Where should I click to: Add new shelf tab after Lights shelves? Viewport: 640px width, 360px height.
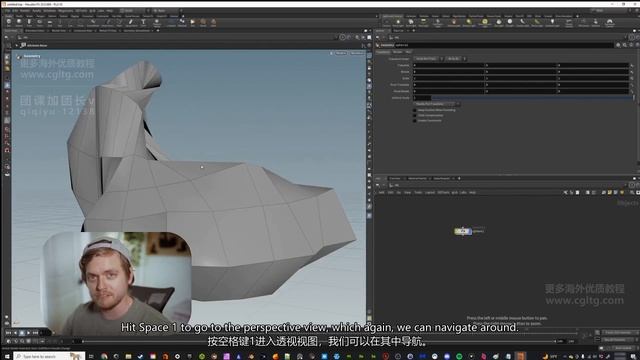(577, 16)
